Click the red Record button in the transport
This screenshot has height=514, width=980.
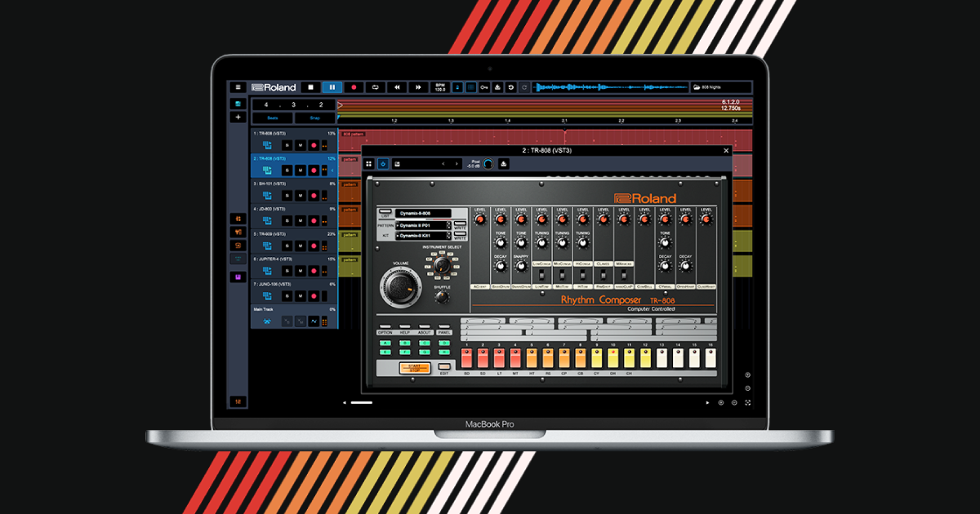(x=354, y=87)
